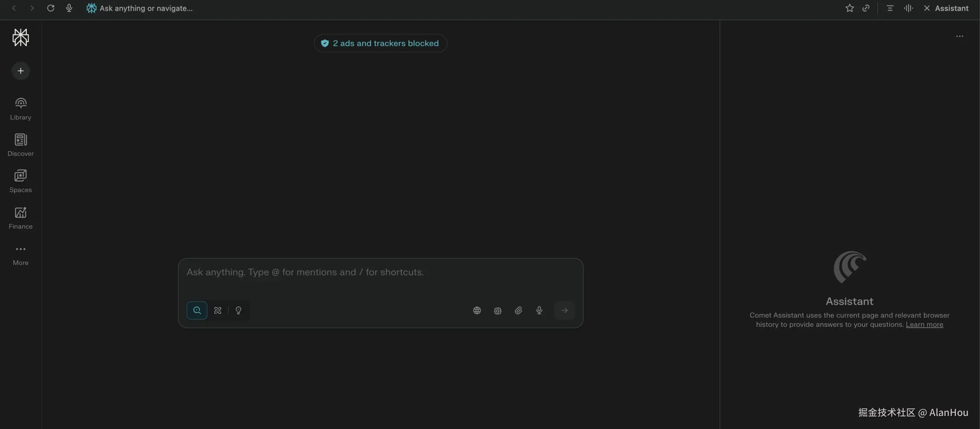980x429 pixels.
Task: Click the Perplexity logo in the sidebar
Action: (x=21, y=38)
